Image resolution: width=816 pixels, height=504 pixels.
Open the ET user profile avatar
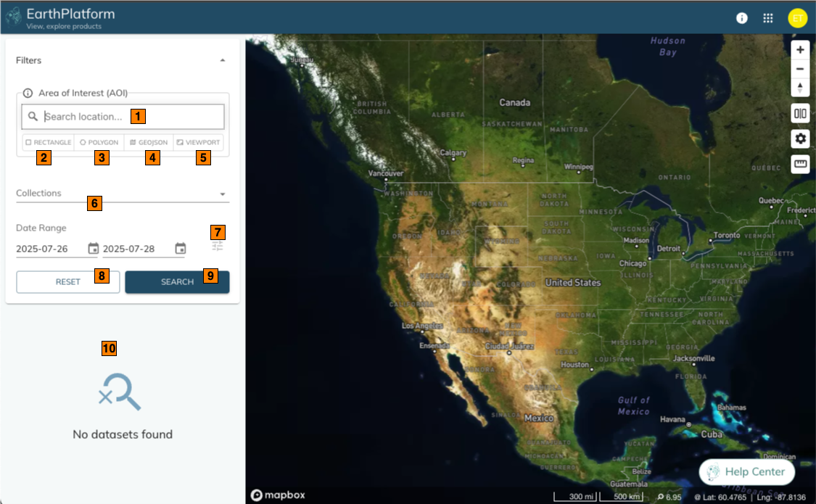797,18
